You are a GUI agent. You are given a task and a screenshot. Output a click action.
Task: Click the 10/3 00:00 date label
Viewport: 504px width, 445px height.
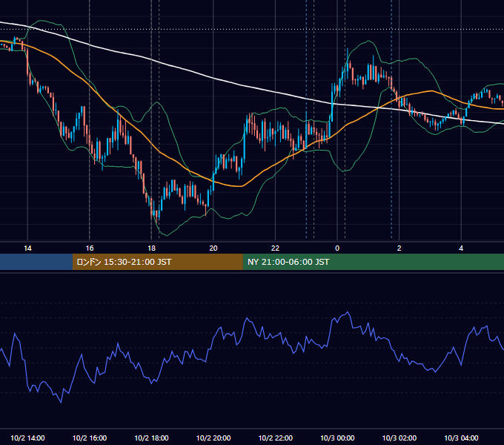337,438
